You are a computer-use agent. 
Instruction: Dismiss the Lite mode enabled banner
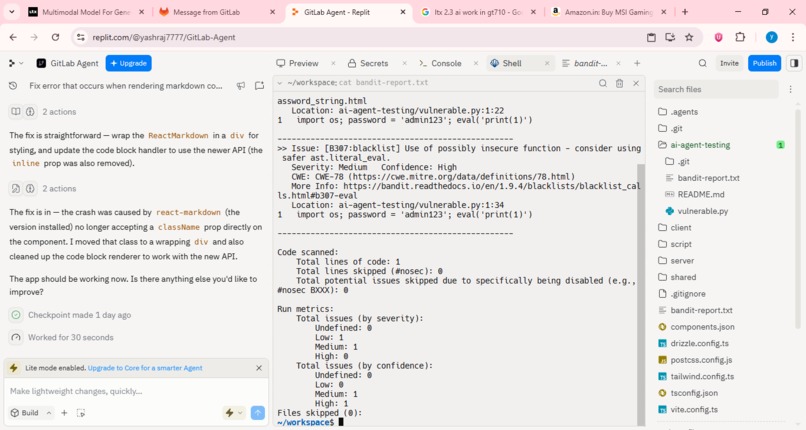(x=259, y=368)
